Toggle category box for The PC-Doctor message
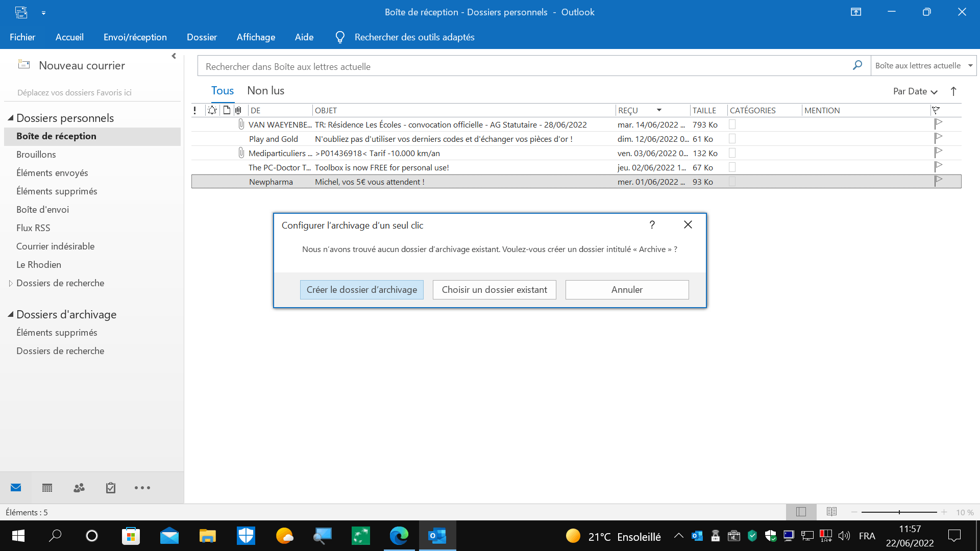Screen dimensions: 980x551 click(732, 167)
